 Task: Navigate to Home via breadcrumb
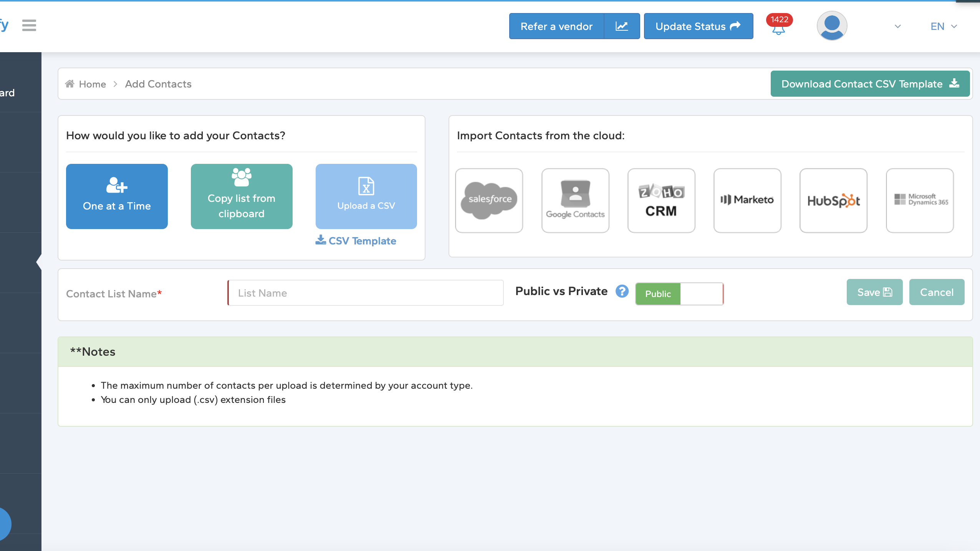(x=92, y=84)
